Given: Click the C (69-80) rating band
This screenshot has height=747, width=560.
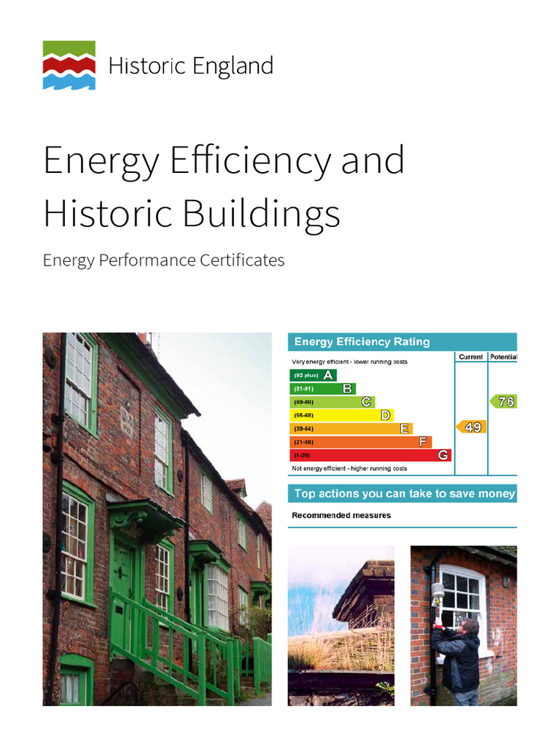Looking at the screenshot, I should [332, 402].
